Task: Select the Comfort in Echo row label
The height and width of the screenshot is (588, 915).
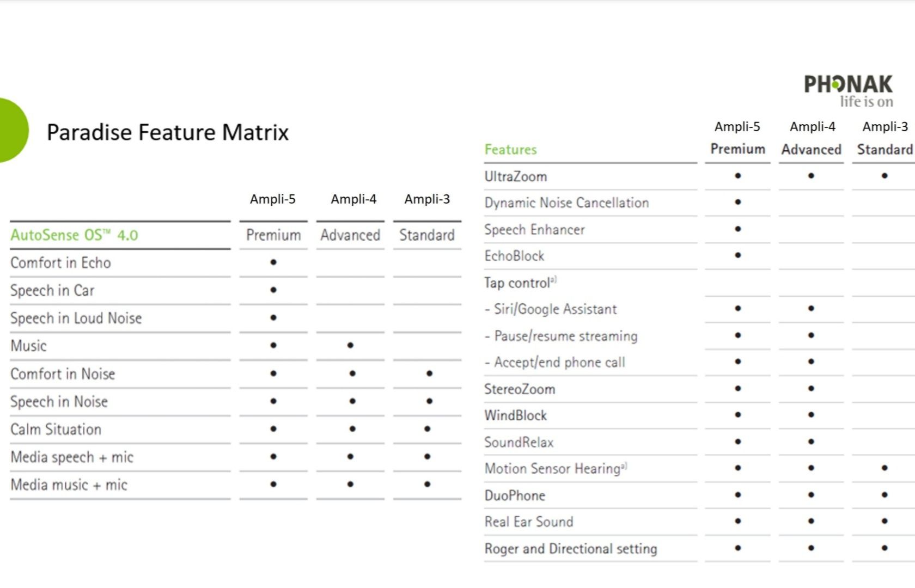Action: coord(60,263)
